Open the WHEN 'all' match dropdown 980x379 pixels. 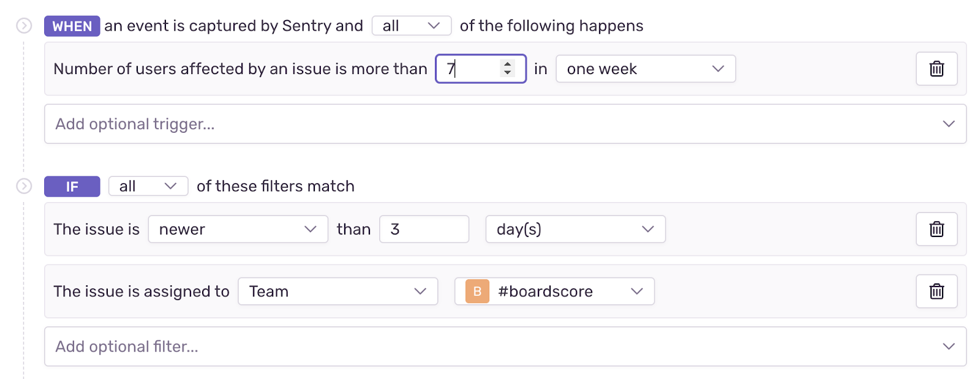click(411, 26)
